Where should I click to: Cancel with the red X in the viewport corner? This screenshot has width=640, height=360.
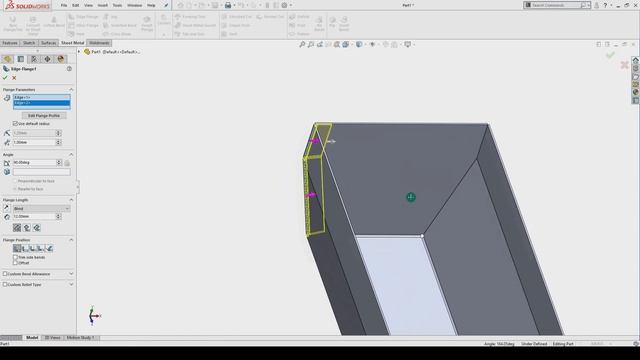(624, 65)
